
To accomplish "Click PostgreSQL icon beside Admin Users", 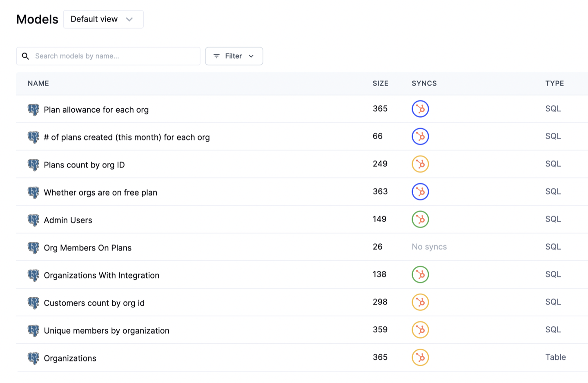I will (x=33, y=220).
